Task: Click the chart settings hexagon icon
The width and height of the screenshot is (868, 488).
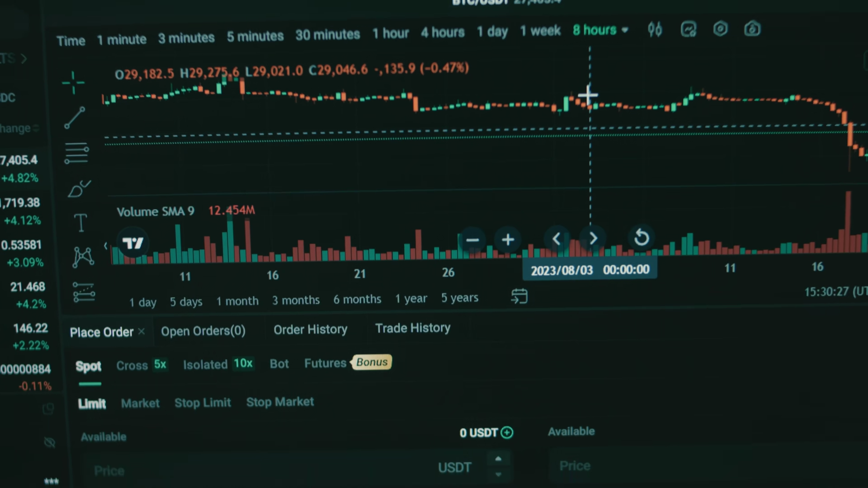Action: click(x=720, y=29)
